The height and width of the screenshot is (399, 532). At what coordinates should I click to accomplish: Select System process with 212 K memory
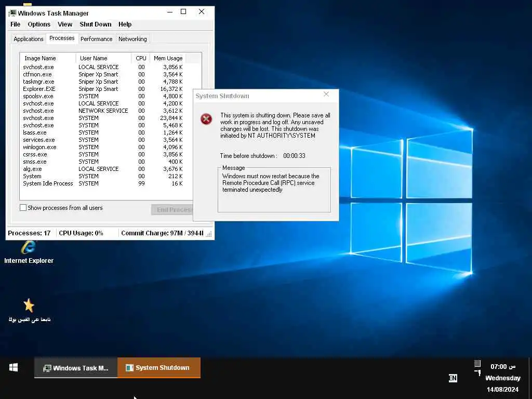[x=103, y=177]
